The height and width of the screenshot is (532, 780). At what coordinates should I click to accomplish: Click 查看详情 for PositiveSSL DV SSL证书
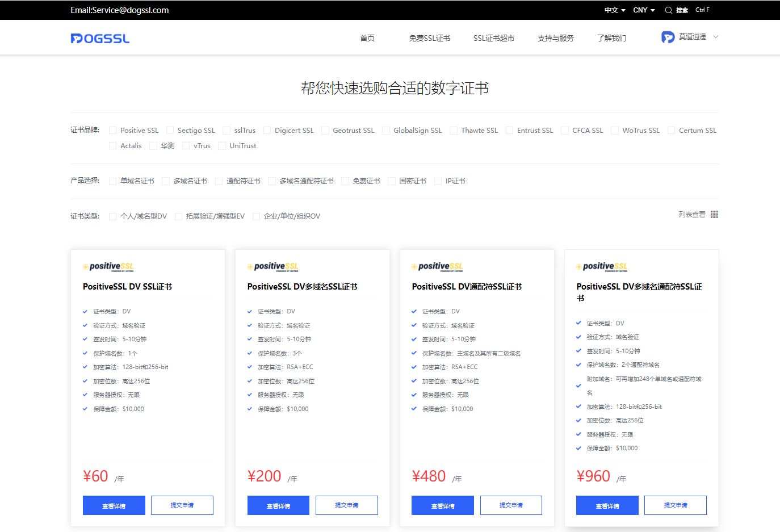coord(114,505)
